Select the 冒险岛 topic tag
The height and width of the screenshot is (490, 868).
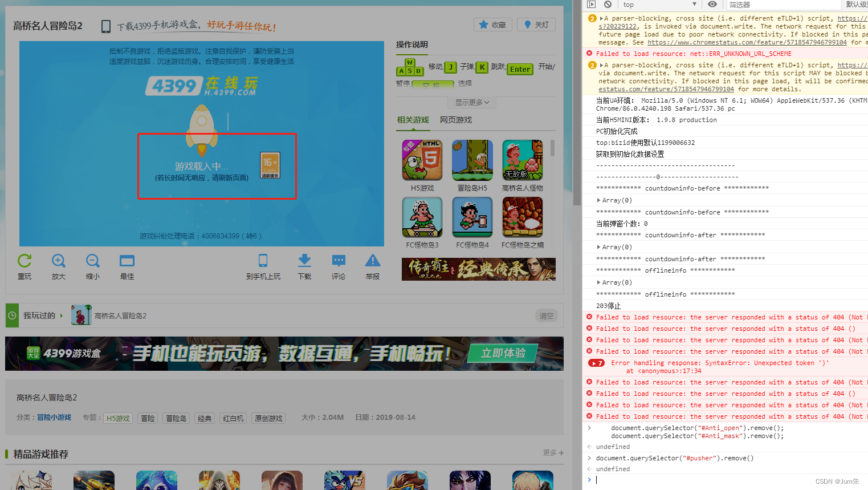point(176,418)
